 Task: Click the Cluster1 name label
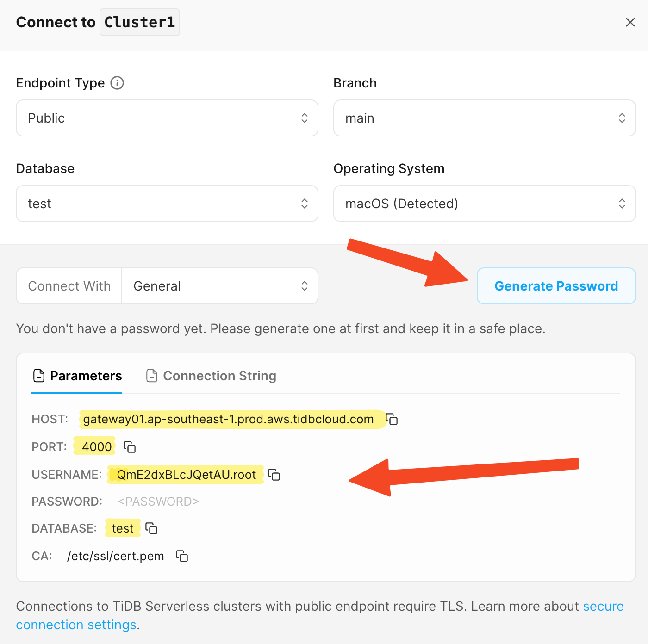[x=140, y=22]
